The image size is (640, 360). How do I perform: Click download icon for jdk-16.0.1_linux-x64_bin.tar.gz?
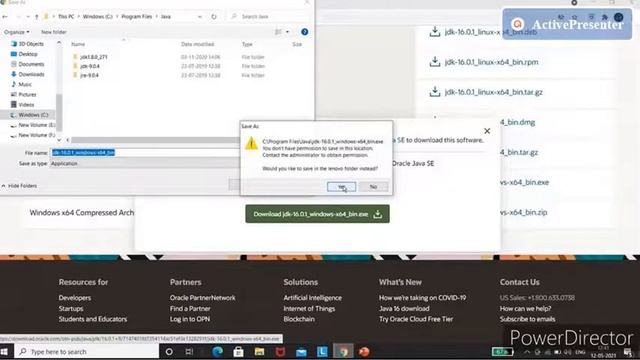435,92
